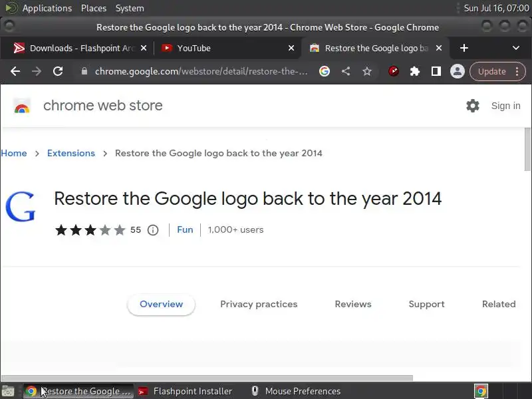Open a new tab with plus button
Viewport: 532px width, 399px height.
[464, 48]
